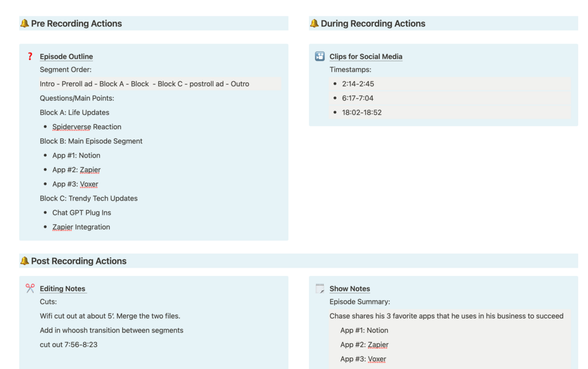Click the During Recording Actions heading
Screen dimensions: 588x369
[373, 24]
